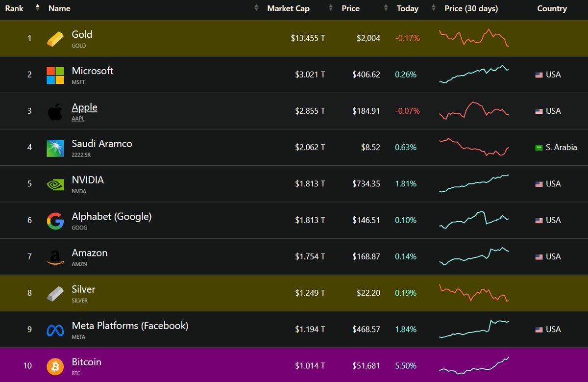Click the Amazon logo icon

coord(55,257)
